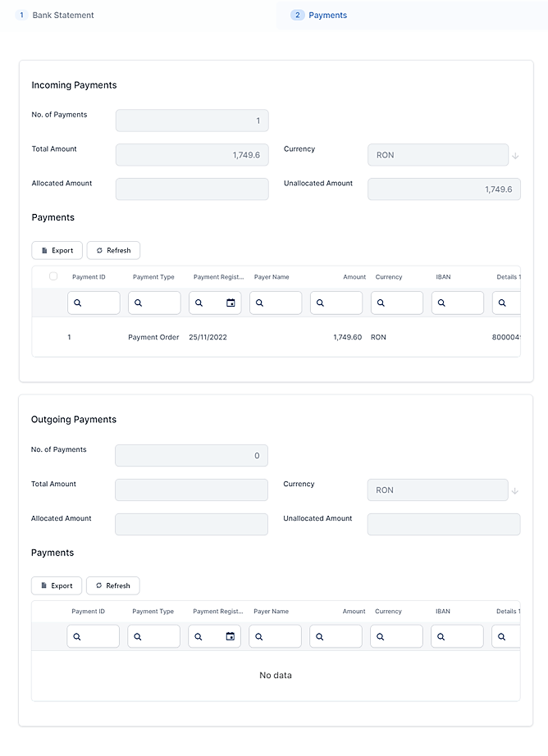The image size is (548, 756).
Task: Open the Outgoing Payments Currency dropdown arrow
Action: pyautogui.click(x=515, y=491)
